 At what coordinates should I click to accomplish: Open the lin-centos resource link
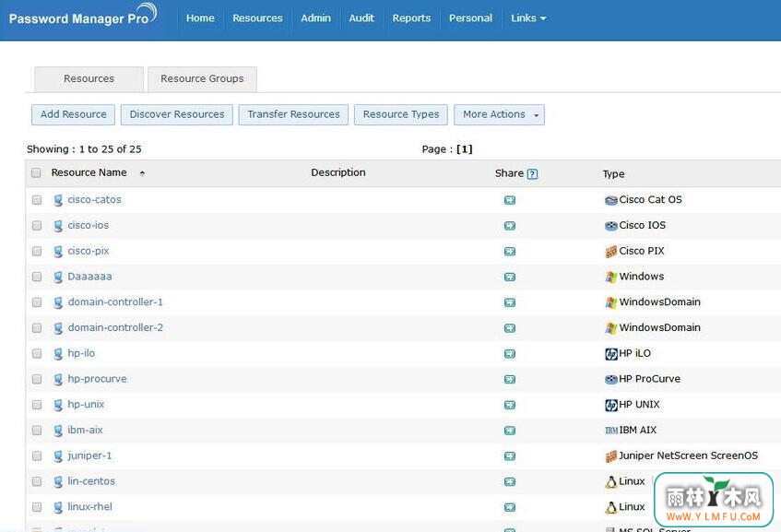91,481
